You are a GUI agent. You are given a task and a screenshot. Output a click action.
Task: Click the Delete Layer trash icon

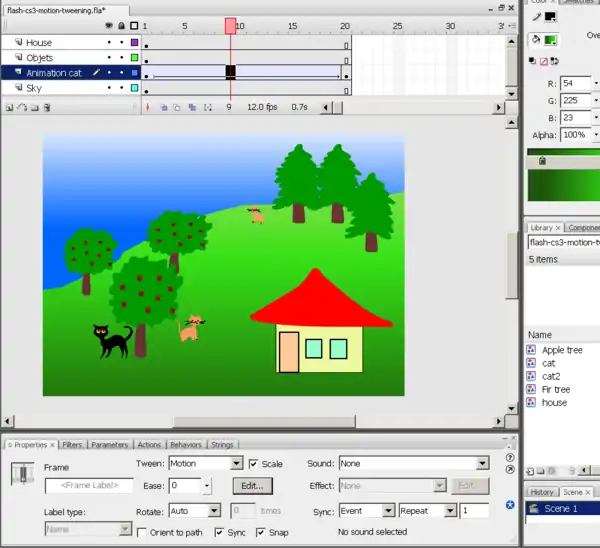click(46, 107)
